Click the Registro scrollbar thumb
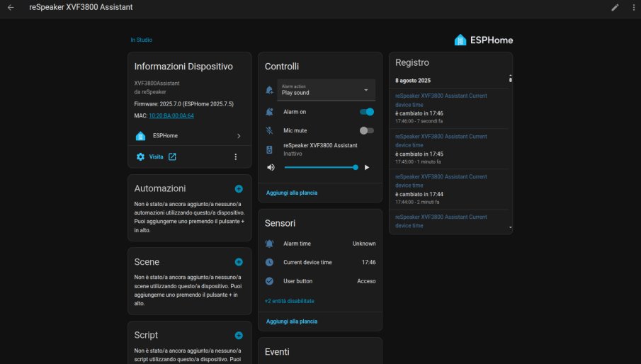The height and width of the screenshot is (364, 641). (x=510, y=79)
